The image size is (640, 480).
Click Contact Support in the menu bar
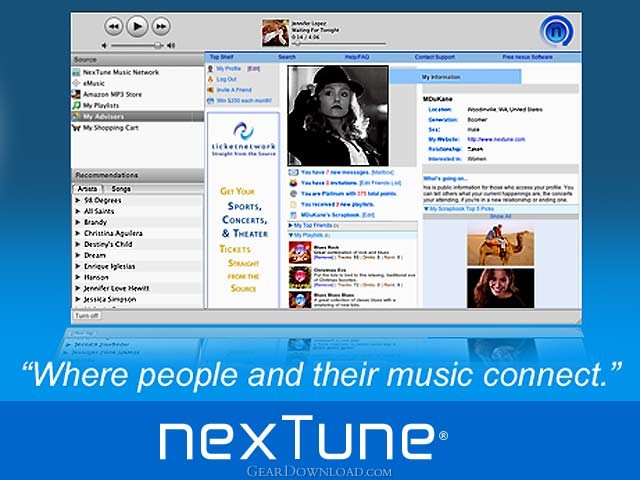click(x=434, y=57)
